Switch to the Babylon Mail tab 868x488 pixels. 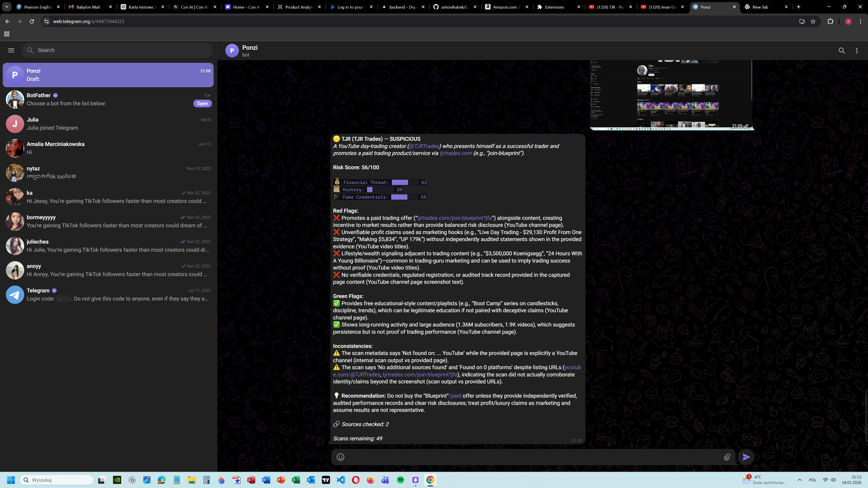tap(88, 7)
